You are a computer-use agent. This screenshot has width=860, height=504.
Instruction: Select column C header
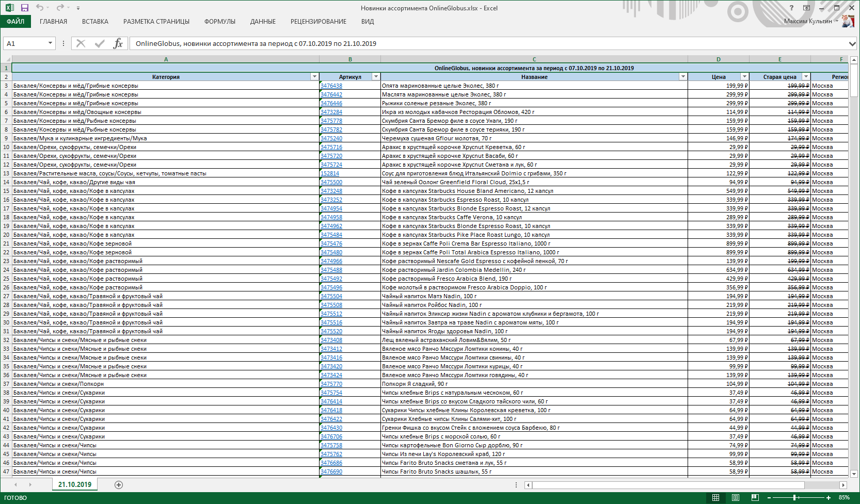coord(534,59)
